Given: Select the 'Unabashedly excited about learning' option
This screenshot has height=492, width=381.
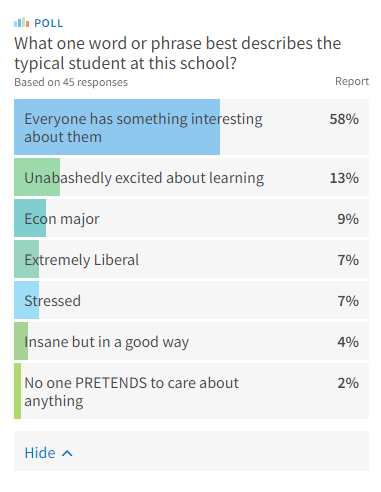Looking at the screenshot, I should (x=191, y=177).
